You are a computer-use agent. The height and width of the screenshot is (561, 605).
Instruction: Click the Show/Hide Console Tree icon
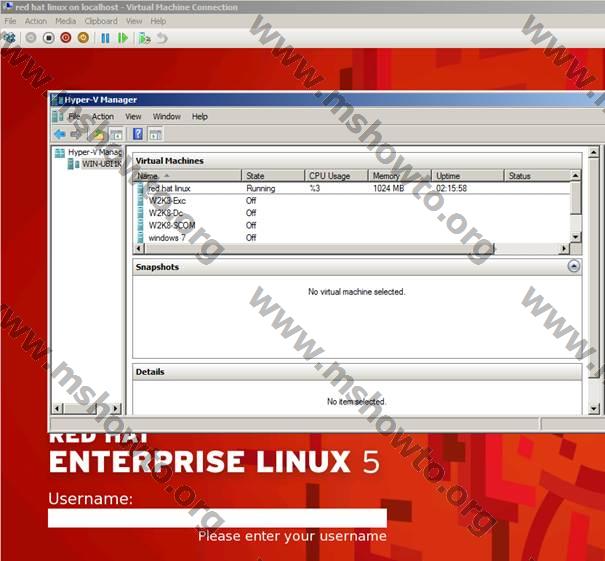(116, 134)
